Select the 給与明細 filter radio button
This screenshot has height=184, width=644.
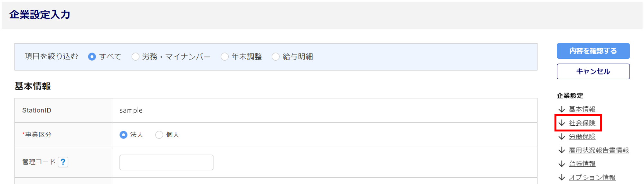coord(276,57)
